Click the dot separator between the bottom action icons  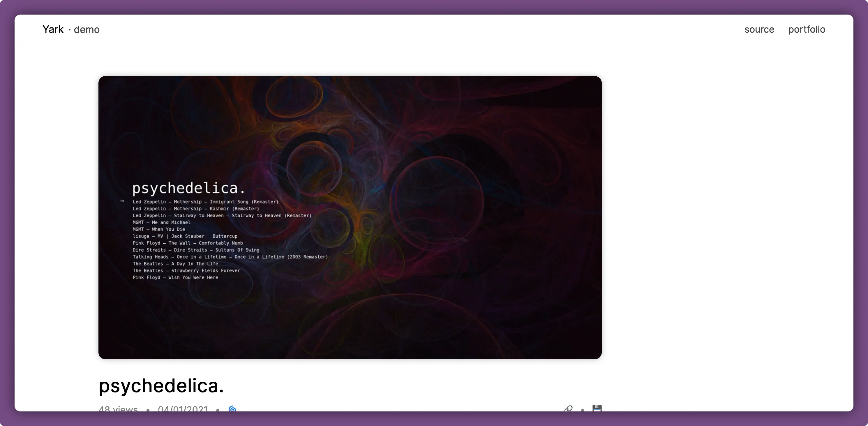tap(583, 411)
